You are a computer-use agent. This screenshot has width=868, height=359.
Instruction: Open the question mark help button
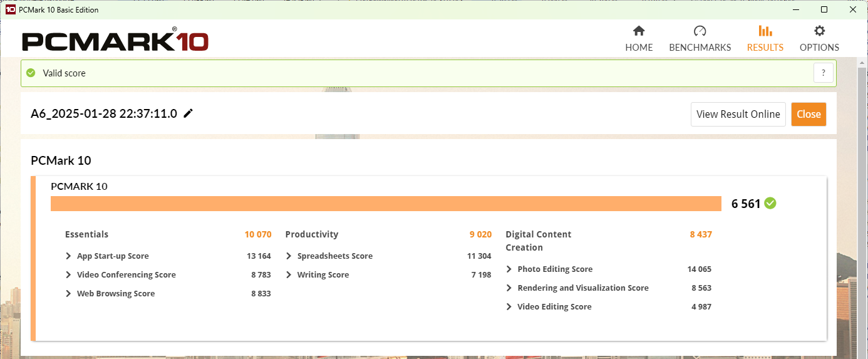824,73
